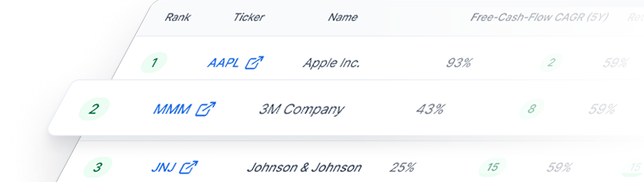
Task: Sort by the Rank column header
Action: 178,17
